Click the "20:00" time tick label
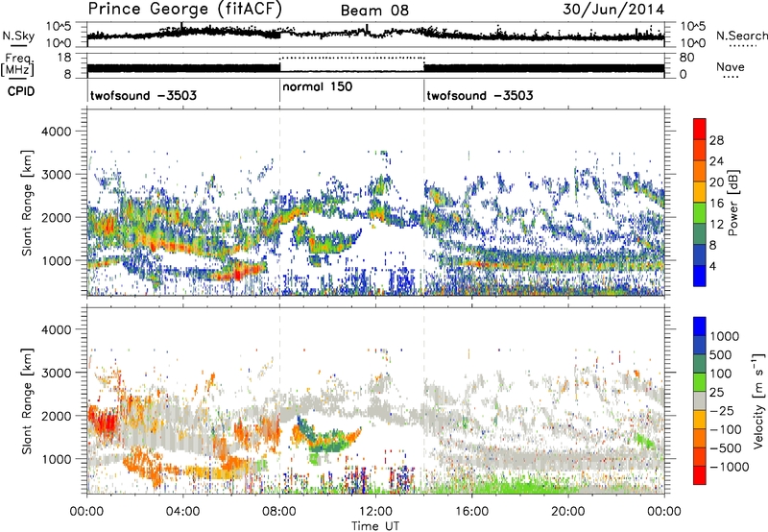 567,512
